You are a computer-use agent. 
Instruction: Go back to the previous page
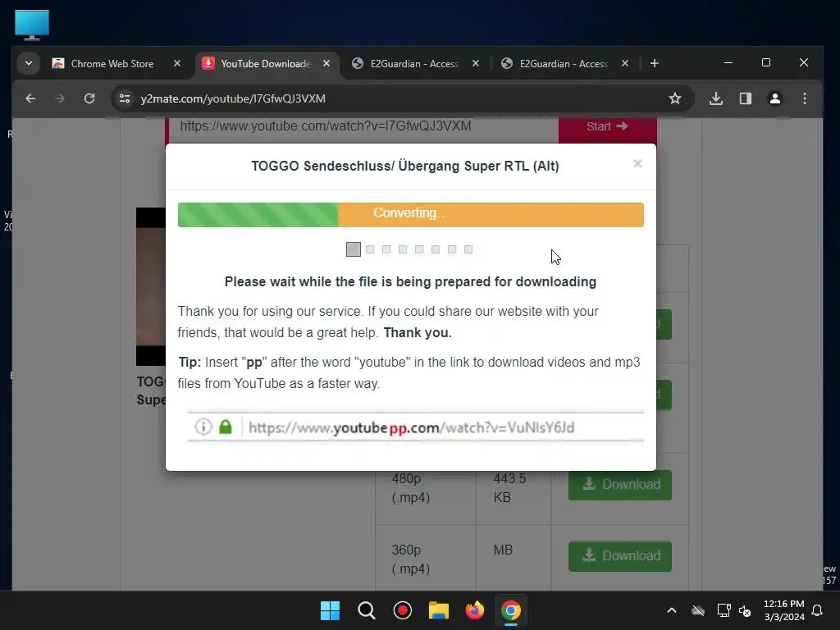(x=30, y=98)
